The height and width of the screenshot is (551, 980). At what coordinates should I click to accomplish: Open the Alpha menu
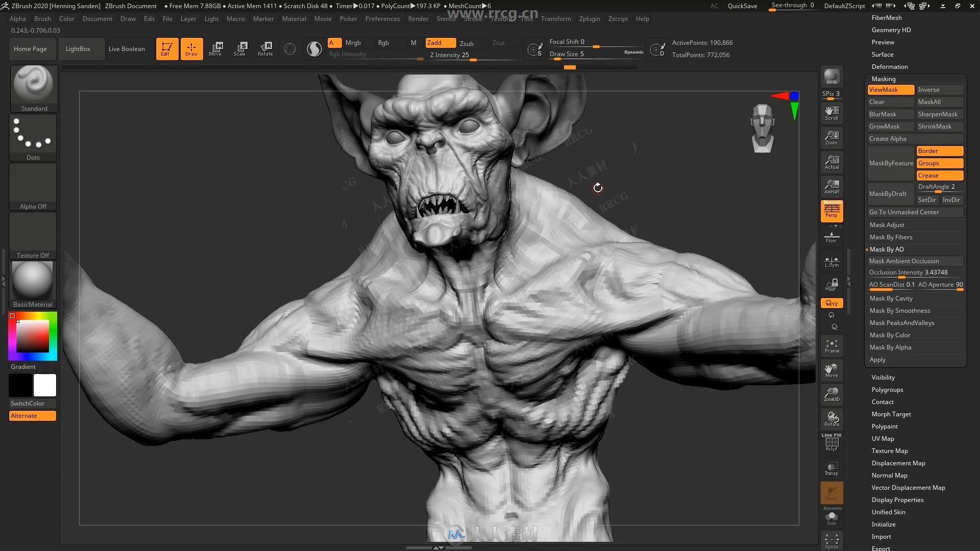coord(18,19)
